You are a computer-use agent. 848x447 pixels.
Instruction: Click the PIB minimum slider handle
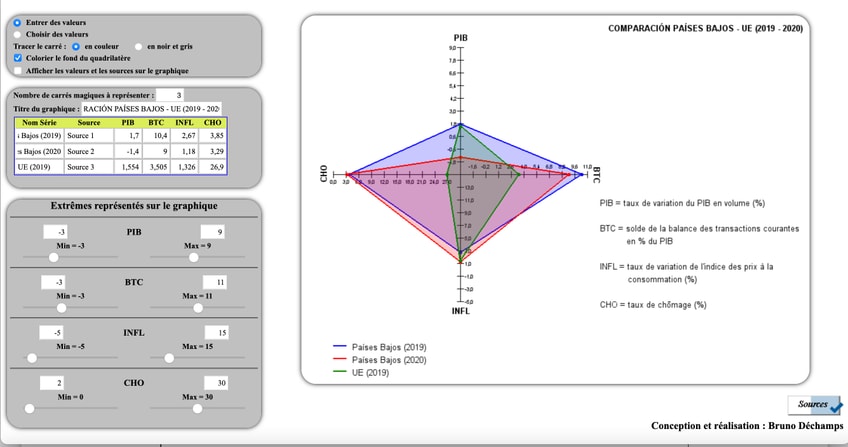(x=53, y=257)
